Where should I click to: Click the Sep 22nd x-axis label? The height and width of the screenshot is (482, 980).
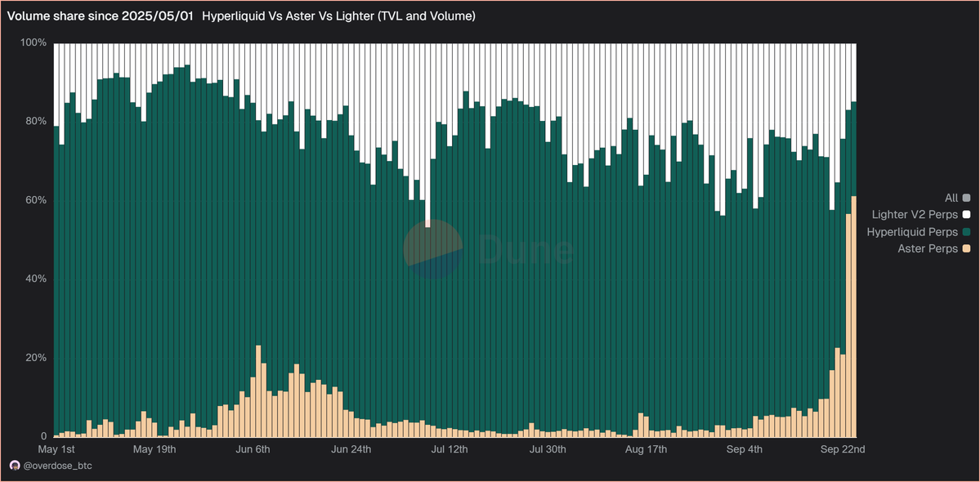[843, 449]
